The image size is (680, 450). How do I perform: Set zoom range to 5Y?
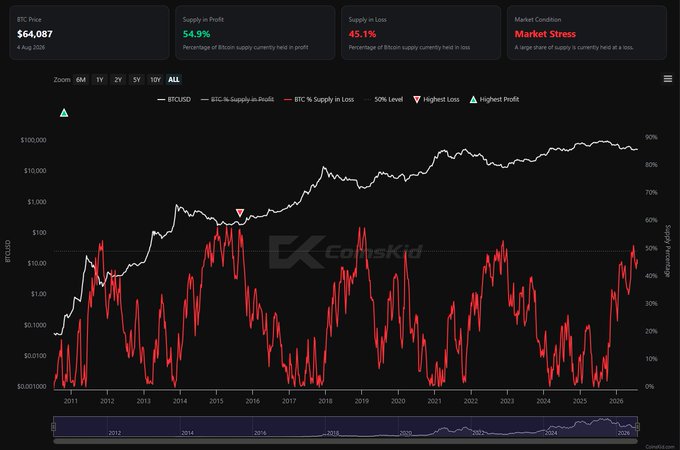point(137,80)
